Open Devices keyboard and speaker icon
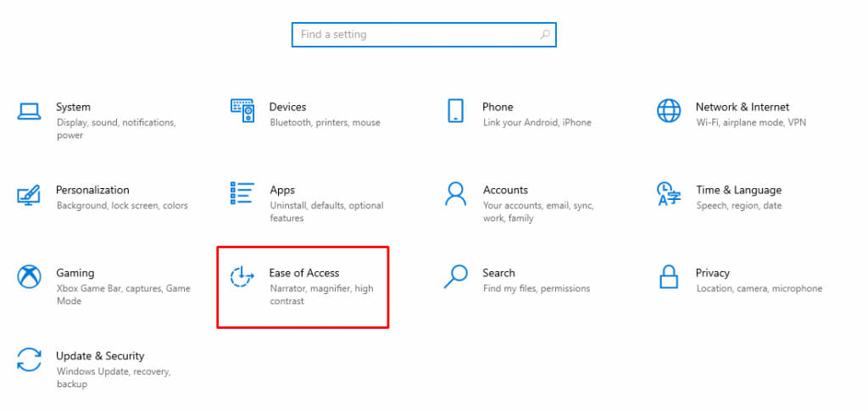Image resolution: width=868 pixels, height=411 pixels. point(242,110)
